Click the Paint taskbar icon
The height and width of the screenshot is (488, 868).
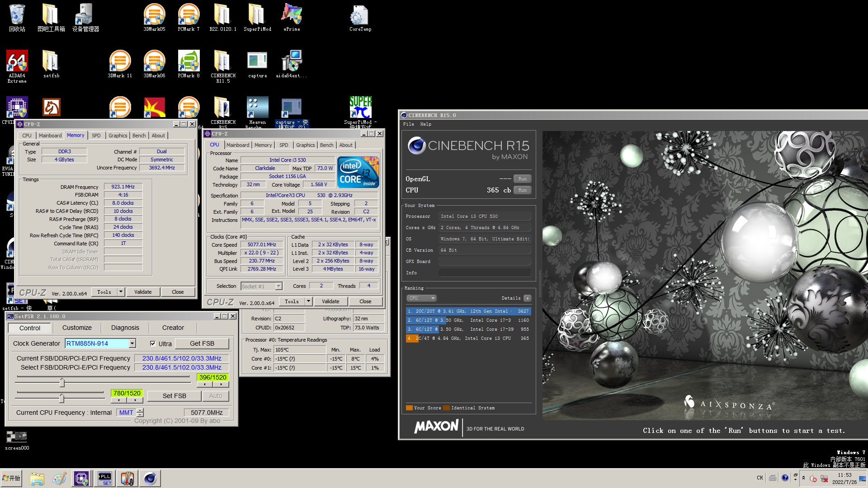(59, 479)
